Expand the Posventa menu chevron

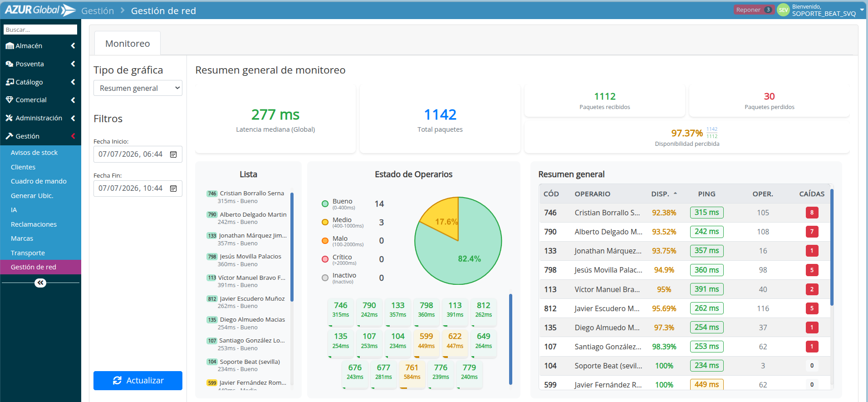73,64
